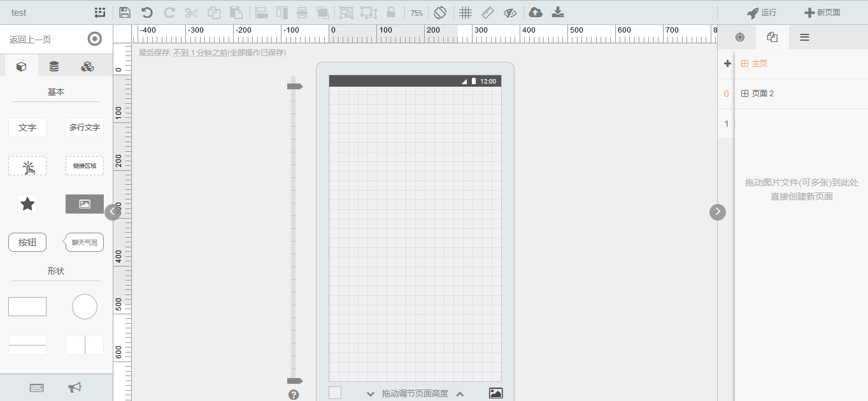Click the down chevron beside 拖动调节页面高度

pos(371,394)
